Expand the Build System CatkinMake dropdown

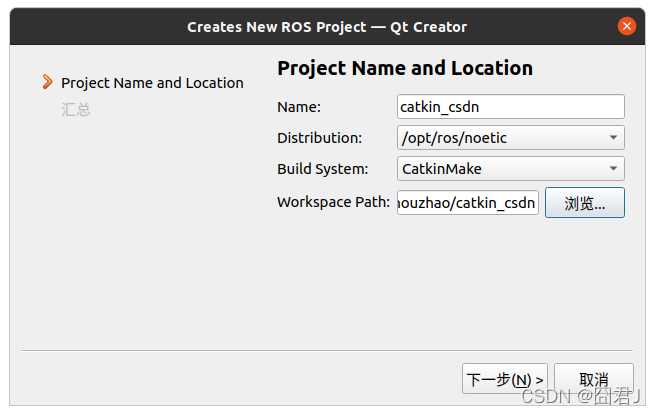pyautogui.click(x=500, y=169)
